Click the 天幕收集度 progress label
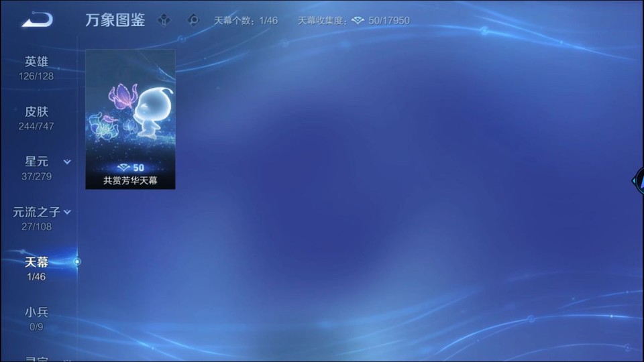This screenshot has height=362, width=644. click(x=323, y=21)
